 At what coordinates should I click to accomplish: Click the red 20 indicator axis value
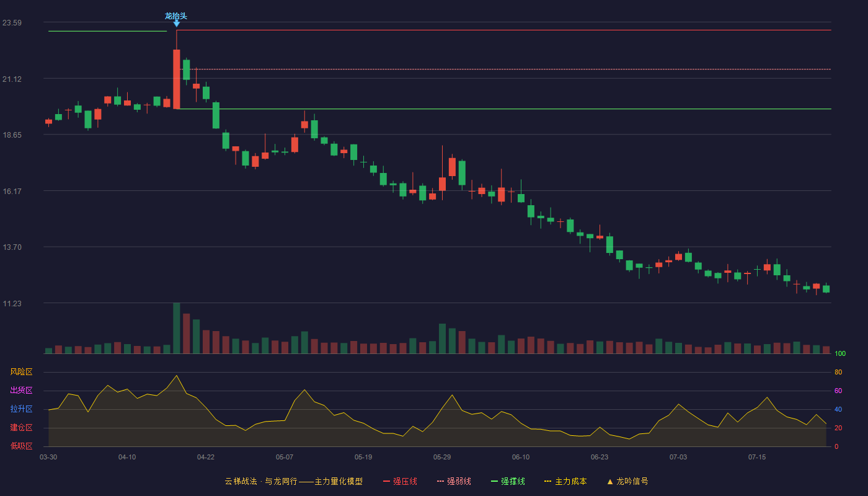[x=838, y=428]
